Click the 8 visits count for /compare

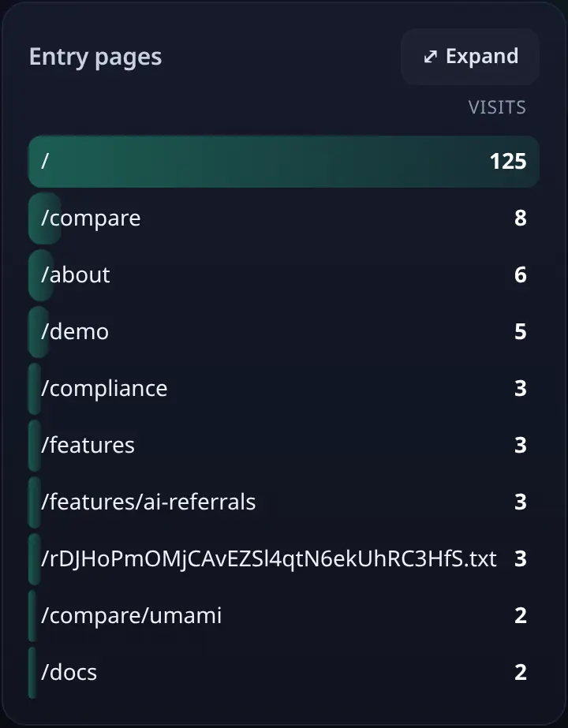521,218
